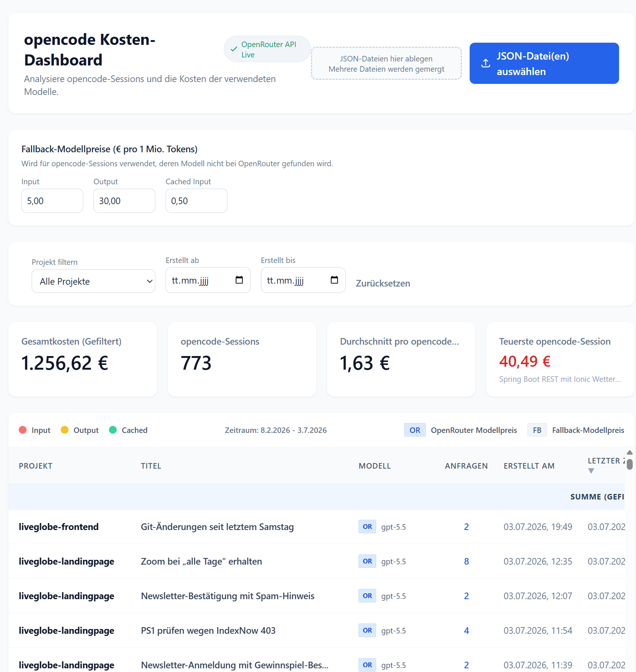The image size is (636, 672).
Task: Click the OR legend badge for OpenRouter Modellpreis
Action: tap(415, 430)
